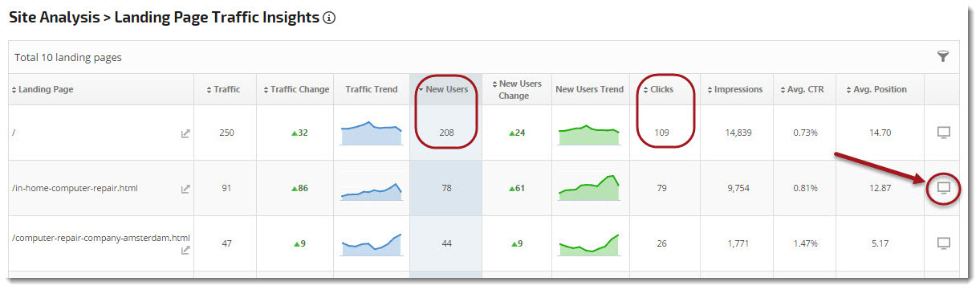Sort by New Users Change column

[516, 89]
